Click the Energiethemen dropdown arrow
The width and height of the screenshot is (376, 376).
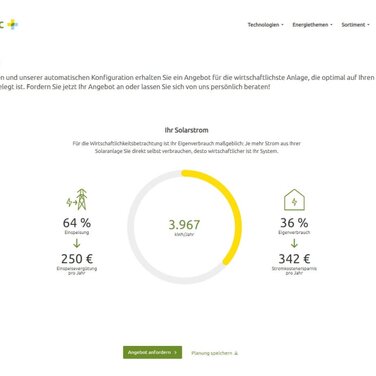point(331,25)
